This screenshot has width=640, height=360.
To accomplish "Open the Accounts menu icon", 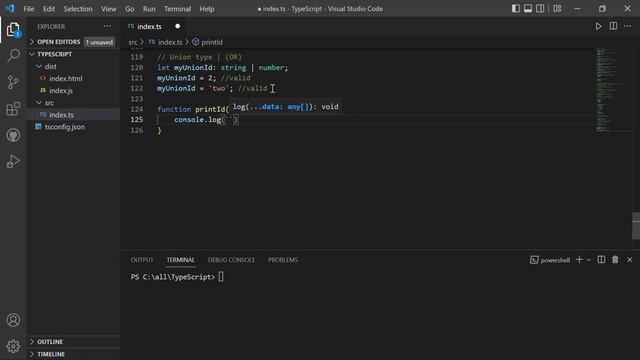I will click(13, 320).
